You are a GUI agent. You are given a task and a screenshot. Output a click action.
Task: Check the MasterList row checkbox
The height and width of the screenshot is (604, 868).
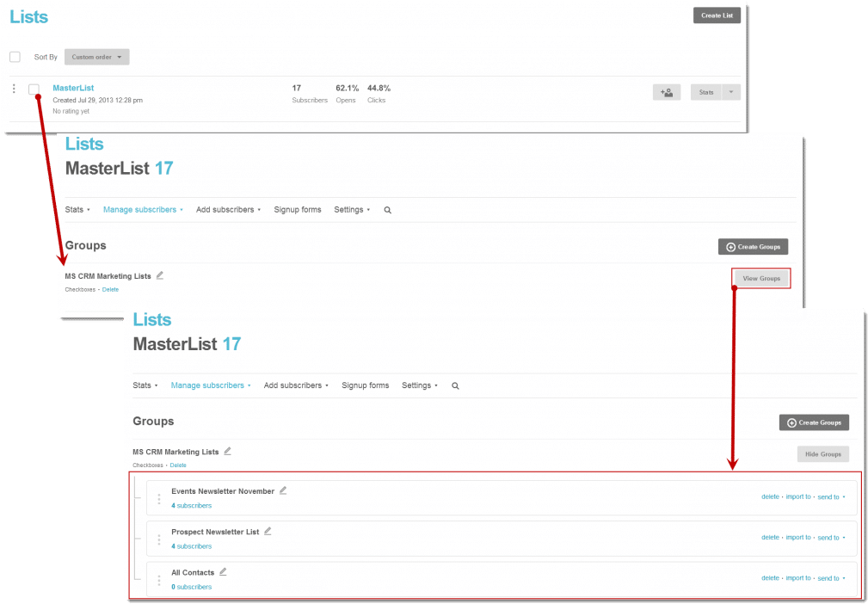coord(34,89)
